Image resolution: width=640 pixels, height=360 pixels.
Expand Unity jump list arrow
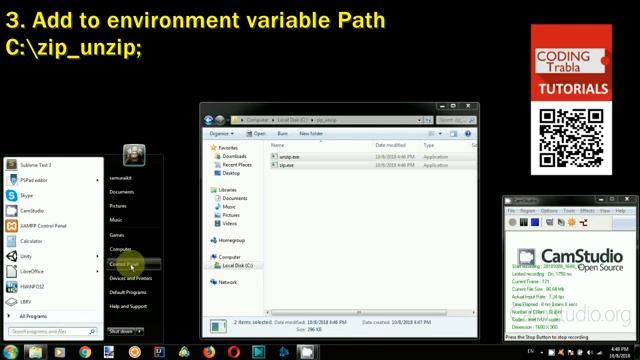tap(97, 256)
